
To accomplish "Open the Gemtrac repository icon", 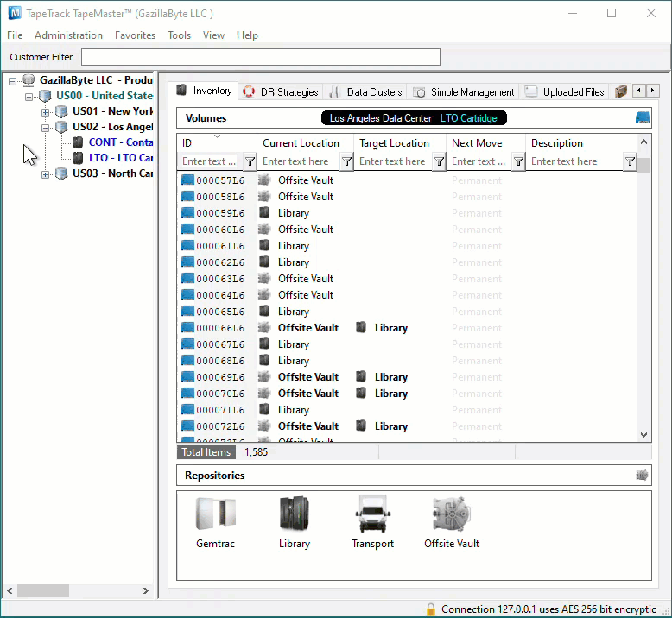I will (215, 514).
